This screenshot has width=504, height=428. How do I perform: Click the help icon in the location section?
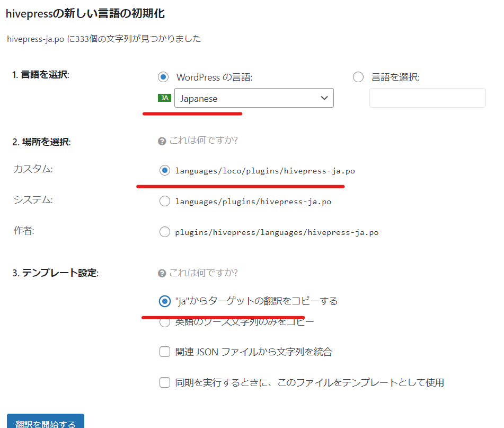click(x=162, y=141)
